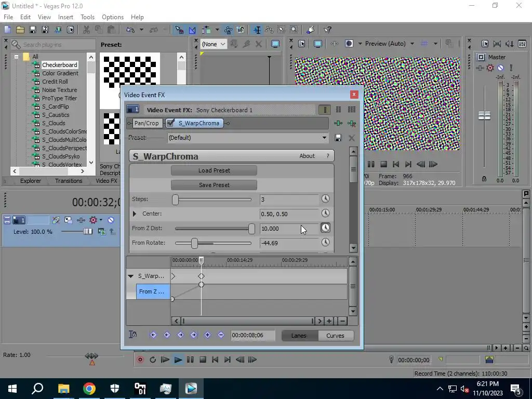
Task: Collapse the All plug-ins tree node
Action: click(16, 57)
